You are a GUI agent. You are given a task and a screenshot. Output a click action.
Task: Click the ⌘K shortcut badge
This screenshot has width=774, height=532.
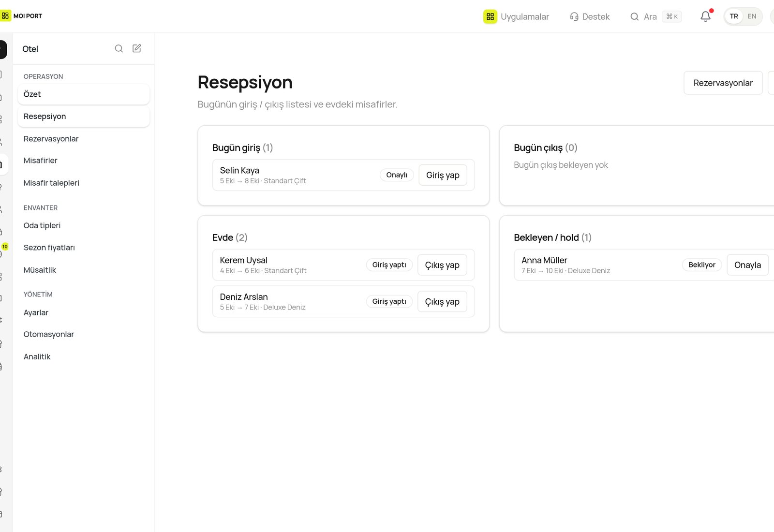[x=672, y=16]
